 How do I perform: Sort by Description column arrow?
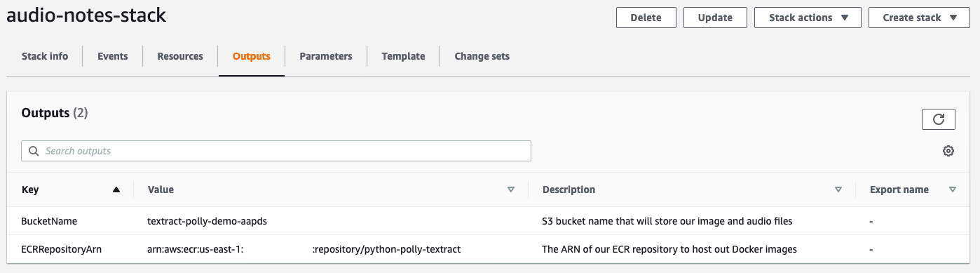tap(838, 189)
